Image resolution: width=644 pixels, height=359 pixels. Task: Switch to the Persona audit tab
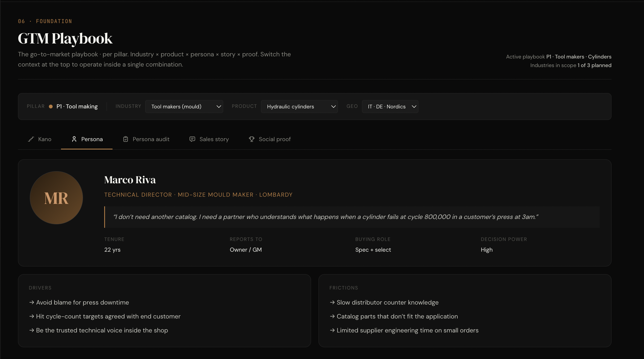(146, 139)
